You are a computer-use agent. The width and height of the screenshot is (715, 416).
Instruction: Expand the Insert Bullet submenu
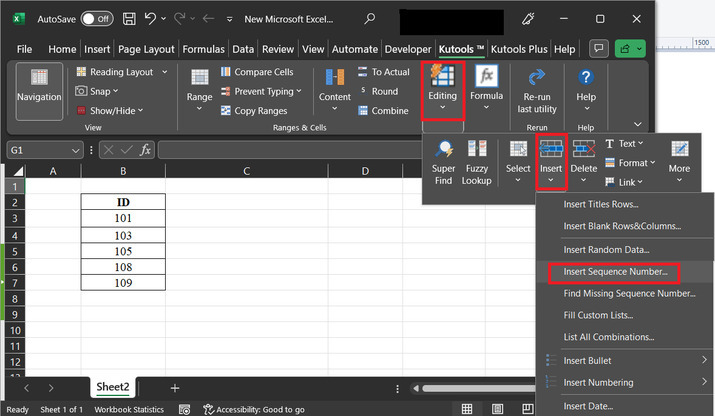[625, 361]
